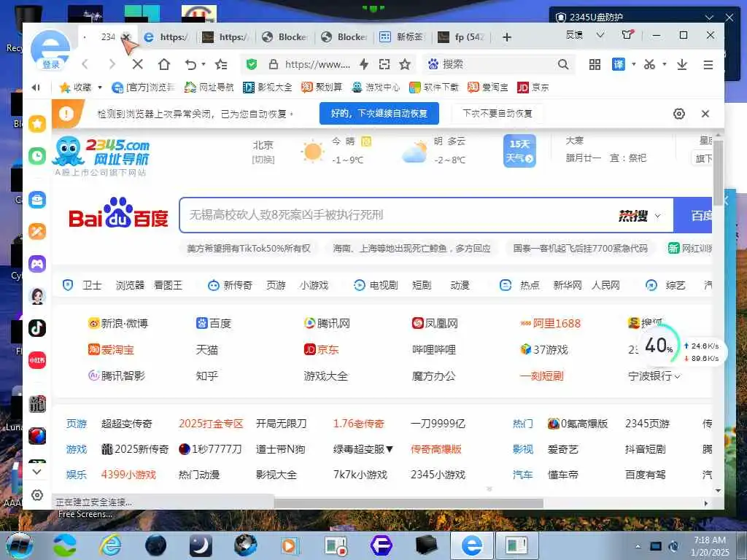Click the sidebar yellow star favorites icon

pos(37,124)
